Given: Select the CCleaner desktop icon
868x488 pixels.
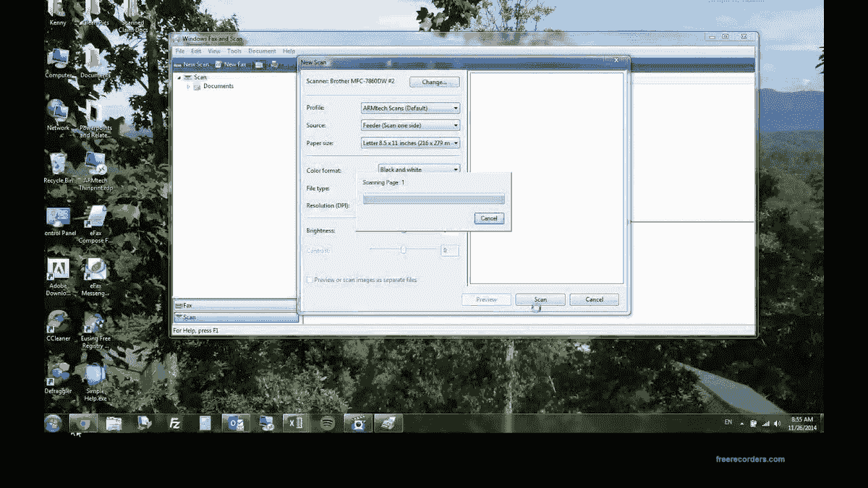Looking at the screenshot, I should tap(58, 326).
